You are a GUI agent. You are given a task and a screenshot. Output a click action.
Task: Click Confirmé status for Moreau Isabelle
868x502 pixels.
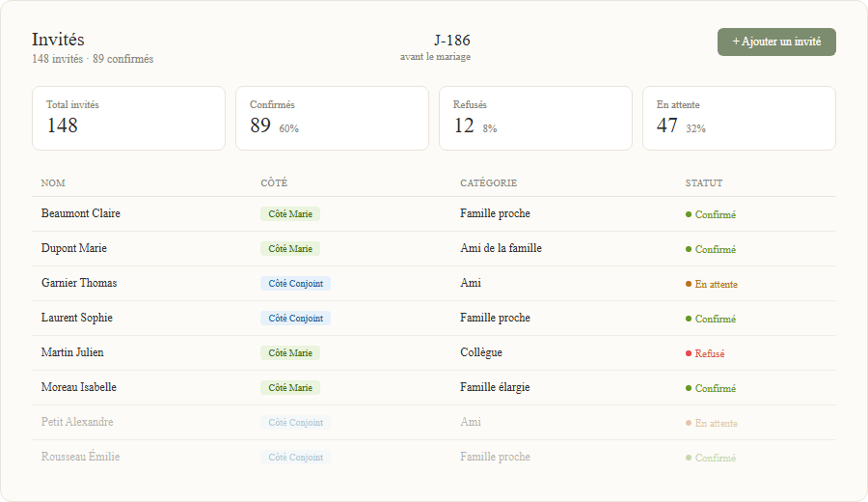[711, 388]
